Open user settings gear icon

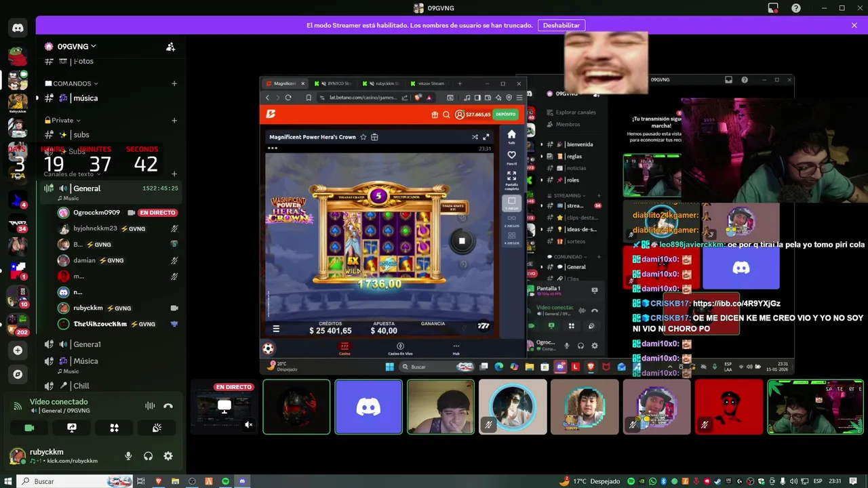pos(168,456)
